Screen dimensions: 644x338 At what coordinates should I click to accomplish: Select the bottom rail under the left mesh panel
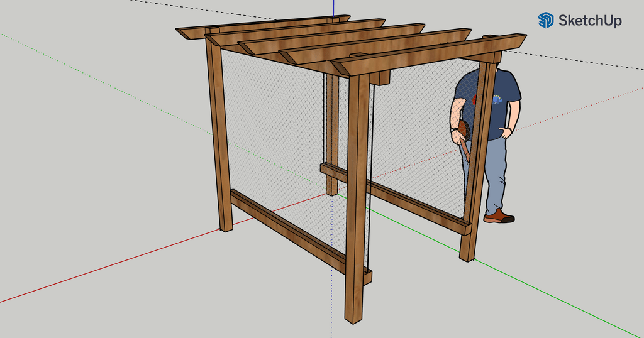(x=301, y=237)
